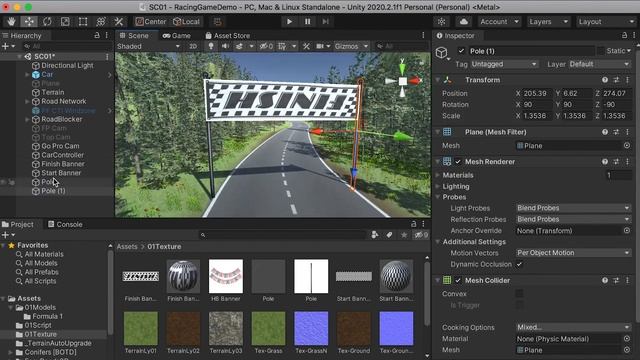
Task: Toggle Pole (1) object active checkbox
Action: click(x=461, y=51)
